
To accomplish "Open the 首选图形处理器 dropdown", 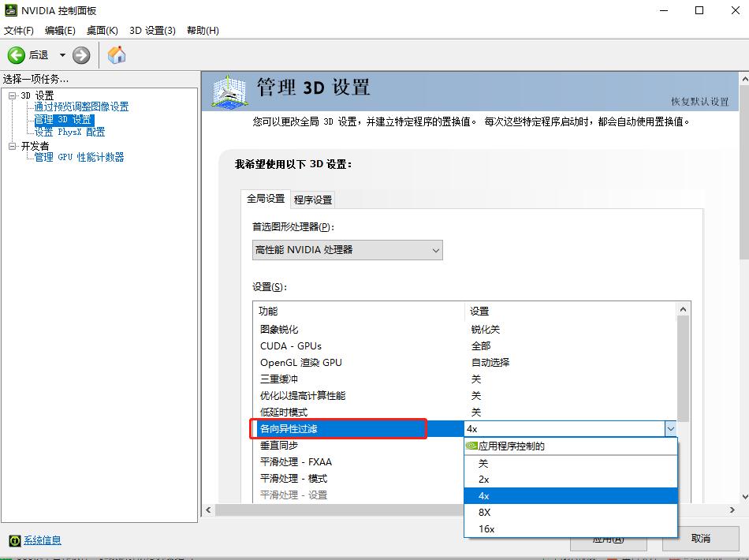I will [x=436, y=249].
